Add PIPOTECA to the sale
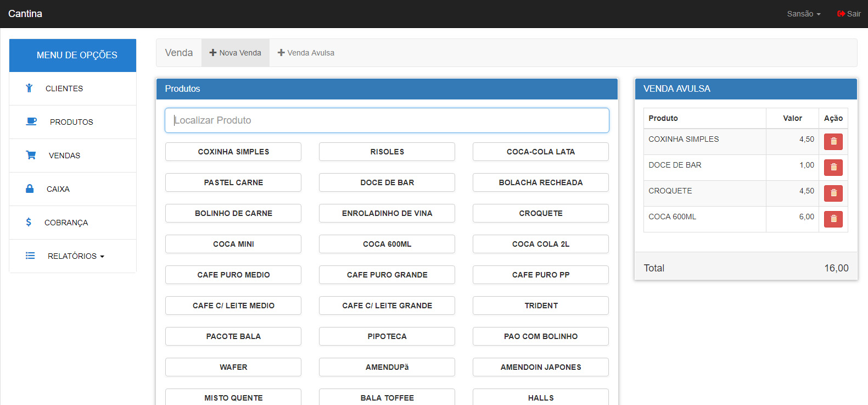 pyautogui.click(x=387, y=336)
